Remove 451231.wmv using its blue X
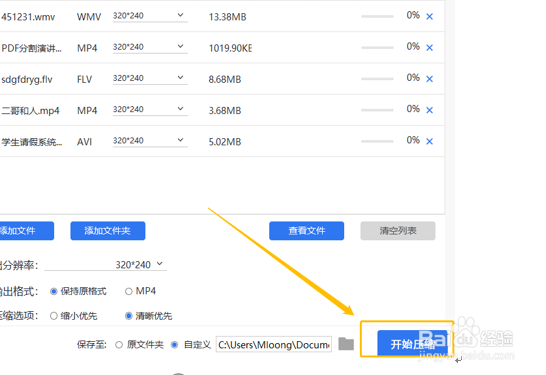The height and width of the screenshot is (375, 546). coord(429,16)
